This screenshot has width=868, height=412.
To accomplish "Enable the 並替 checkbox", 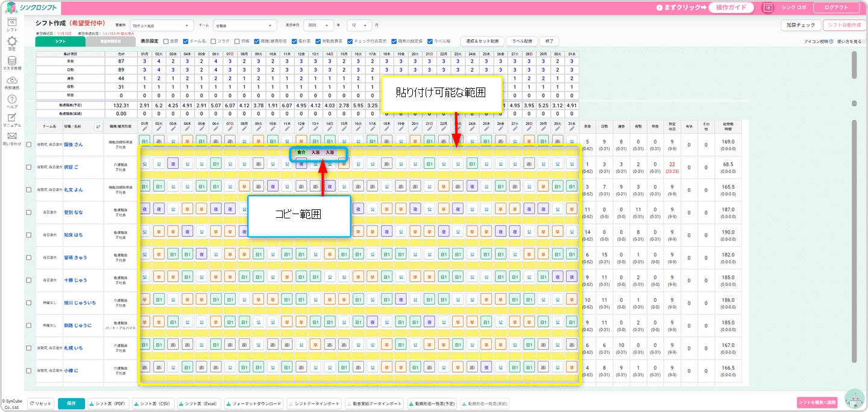I will point(166,42).
